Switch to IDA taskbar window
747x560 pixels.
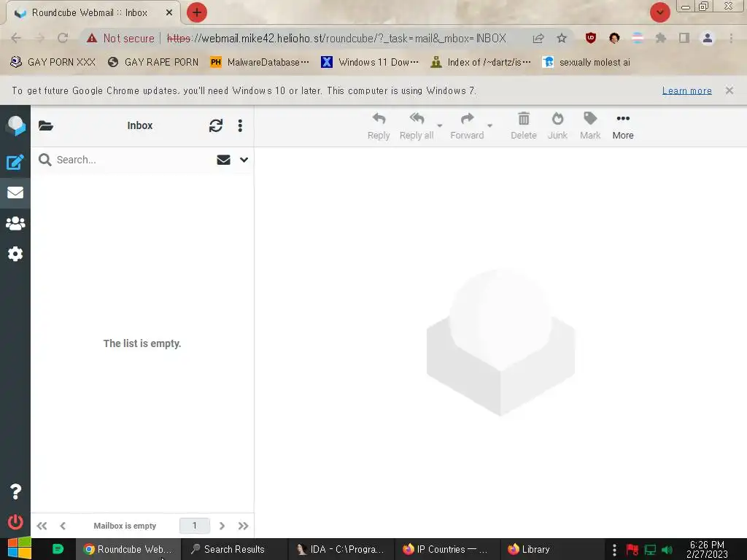click(x=340, y=549)
